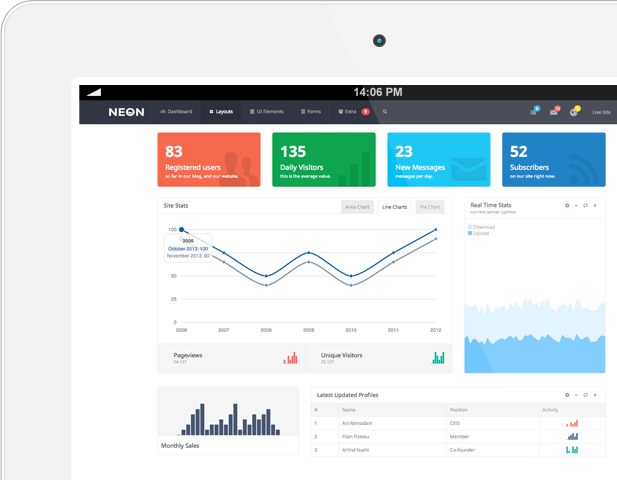Click the 135 Daily Visitors tile

(x=324, y=159)
